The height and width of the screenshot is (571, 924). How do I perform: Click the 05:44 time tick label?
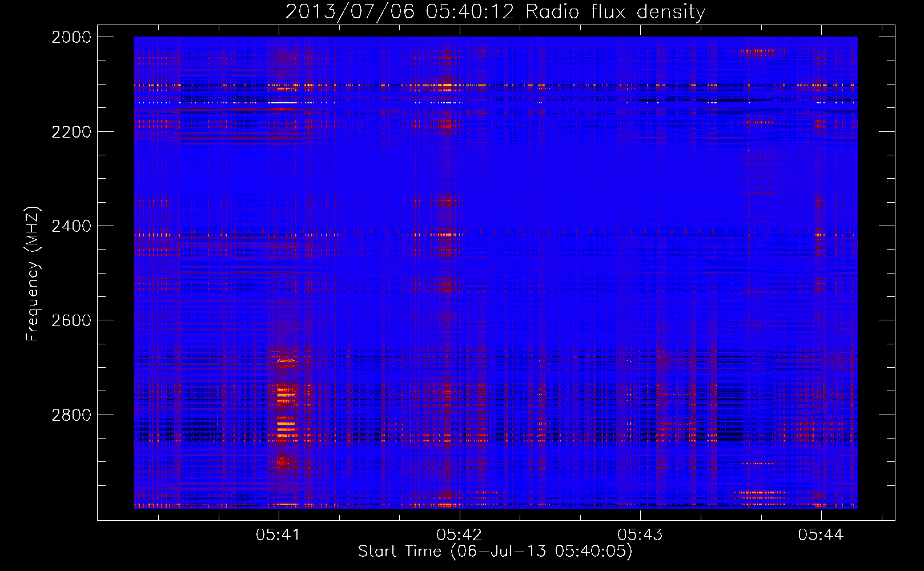(821, 534)
